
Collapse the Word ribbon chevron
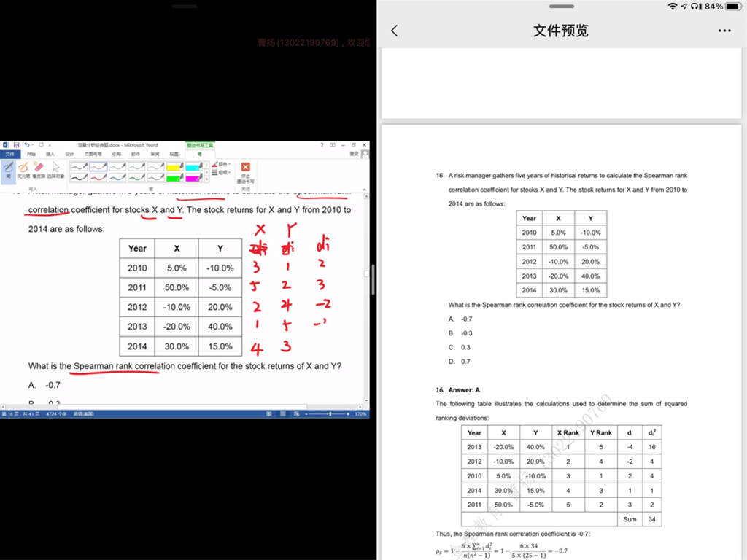click(x=365, y=190)
